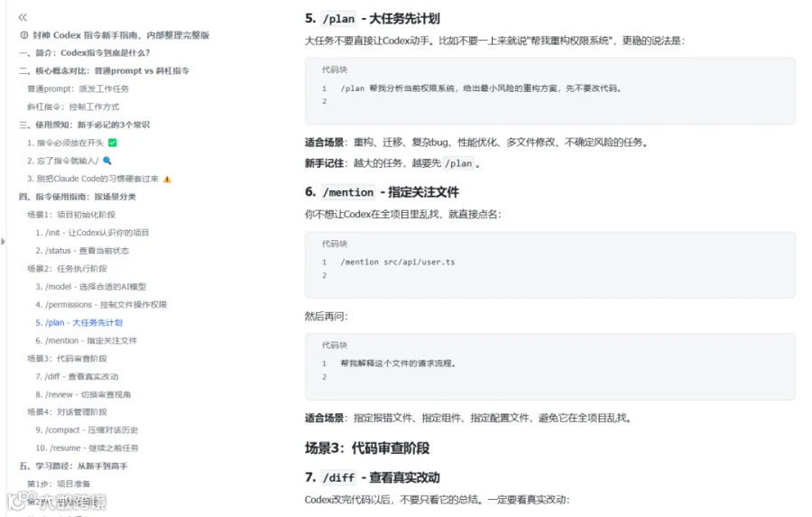Go to 1. 指令必须放在开头 entry

pyautogui.click(x=72, y=143)
